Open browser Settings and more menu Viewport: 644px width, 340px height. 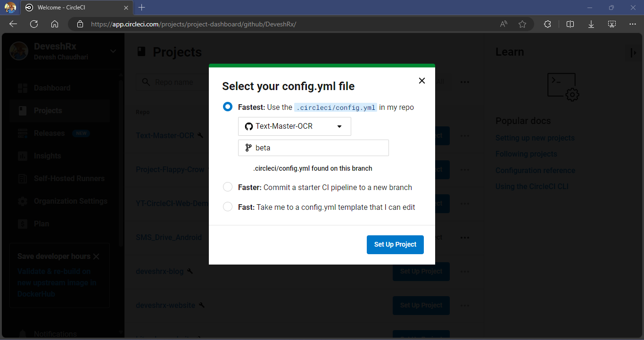point(633,24)
